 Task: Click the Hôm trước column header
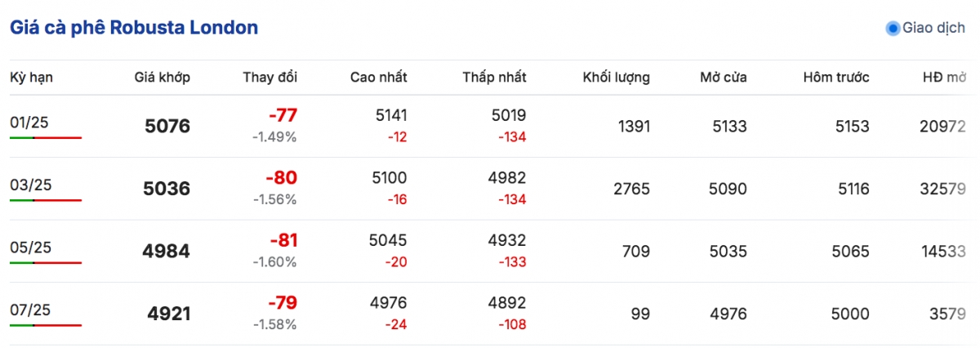point(836,78)
